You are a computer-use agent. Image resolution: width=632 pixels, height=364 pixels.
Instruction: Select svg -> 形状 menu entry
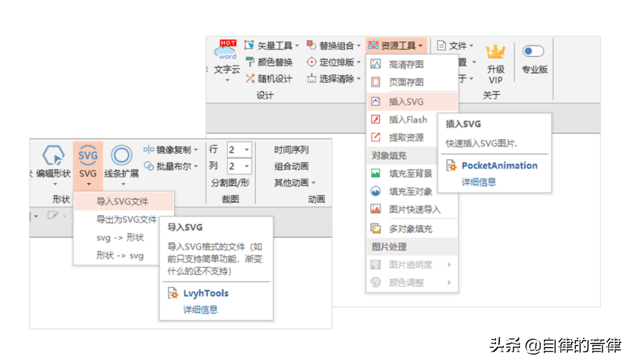point(117,238)
